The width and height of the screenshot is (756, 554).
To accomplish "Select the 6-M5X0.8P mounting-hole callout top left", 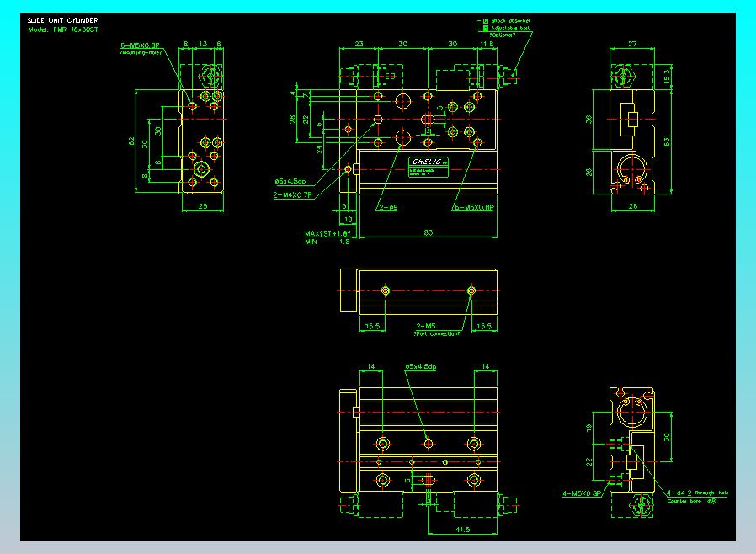I will click(140, 45).
